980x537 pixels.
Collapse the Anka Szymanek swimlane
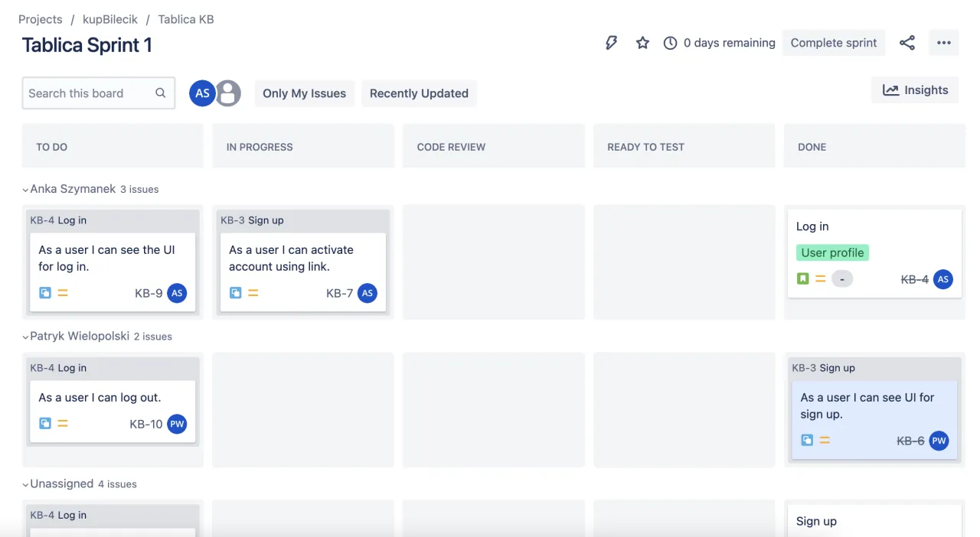point(25,190)
